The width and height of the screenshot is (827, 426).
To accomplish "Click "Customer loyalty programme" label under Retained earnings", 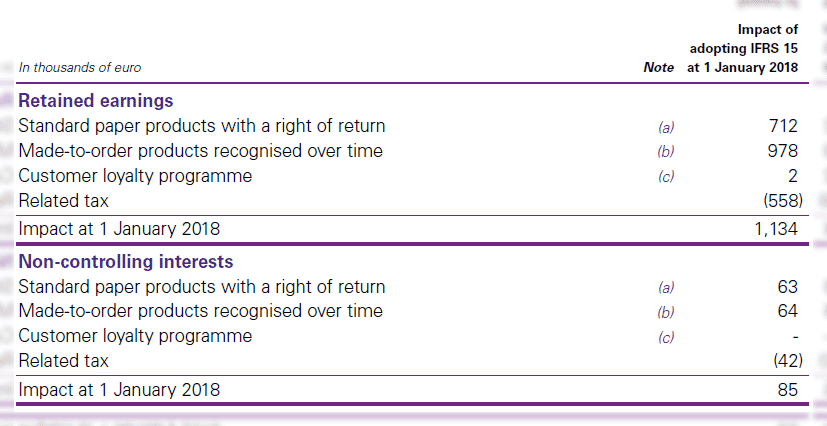I will tap(135, 176).
